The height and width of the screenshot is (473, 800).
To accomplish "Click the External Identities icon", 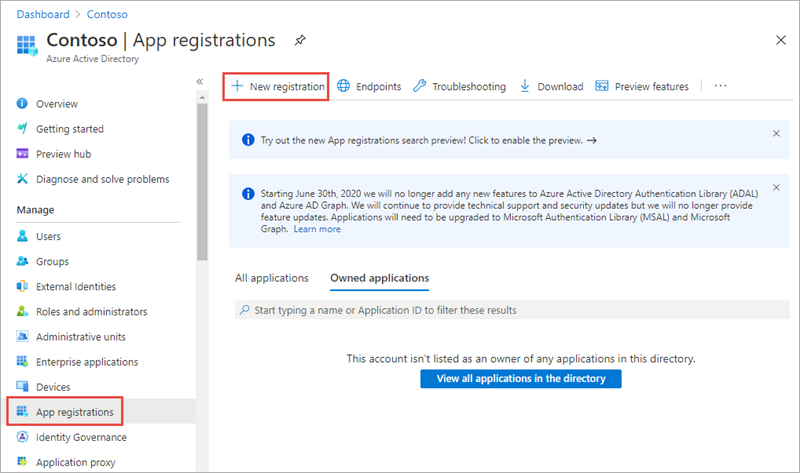I will pyautogui.click(x=22, y=286).
